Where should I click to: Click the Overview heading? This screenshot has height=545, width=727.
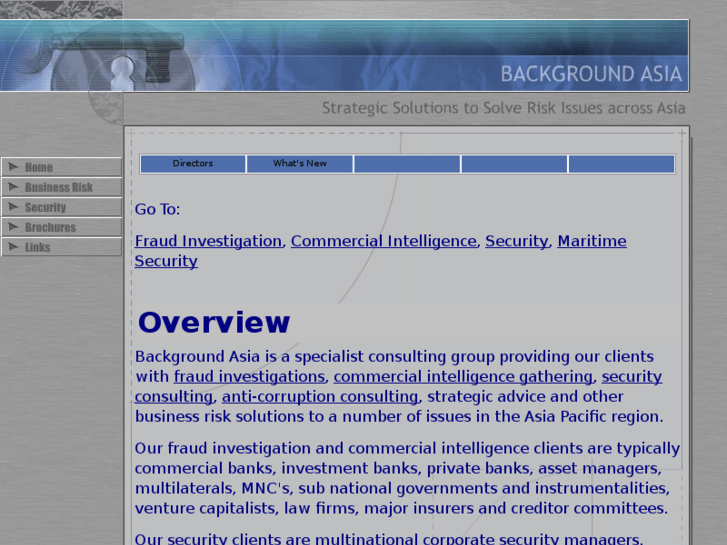tap(214, 322)
